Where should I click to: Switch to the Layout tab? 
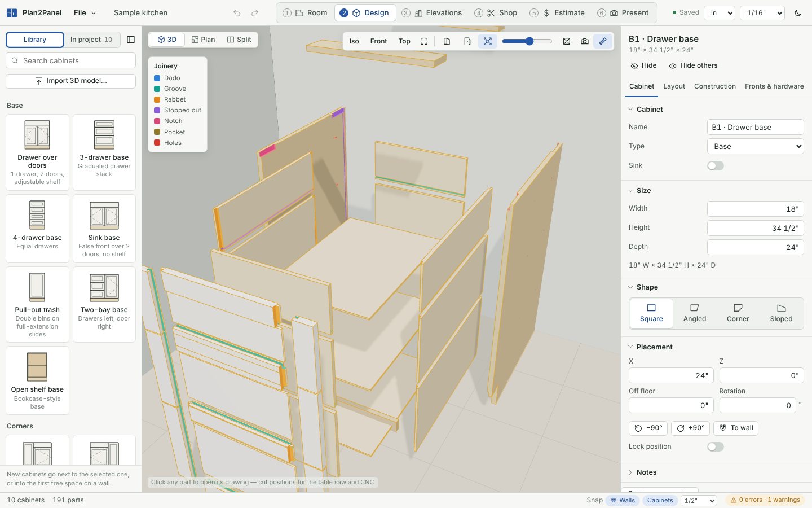674,86
